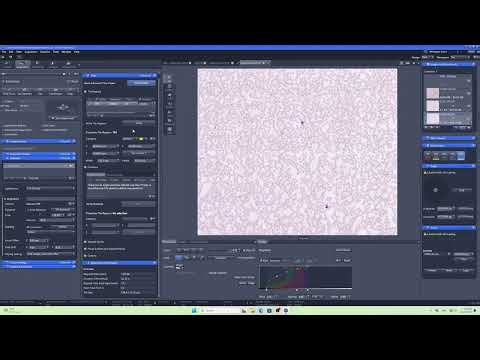The width and height of the screenshot is (480, 360).
Task: Expand the Options section in Tiles
Action: (x=91, y=256)
